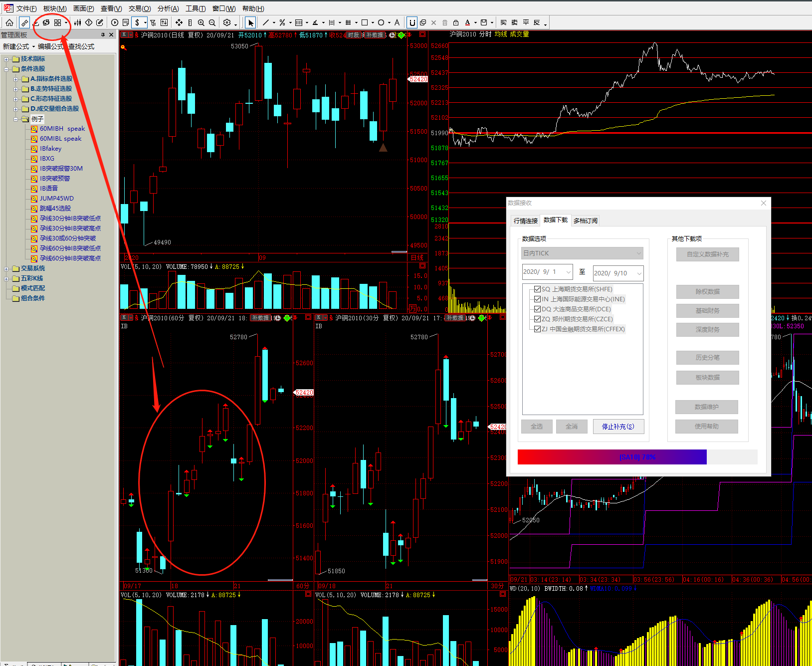Select the text annotation A tool

[x=397, y=22]
